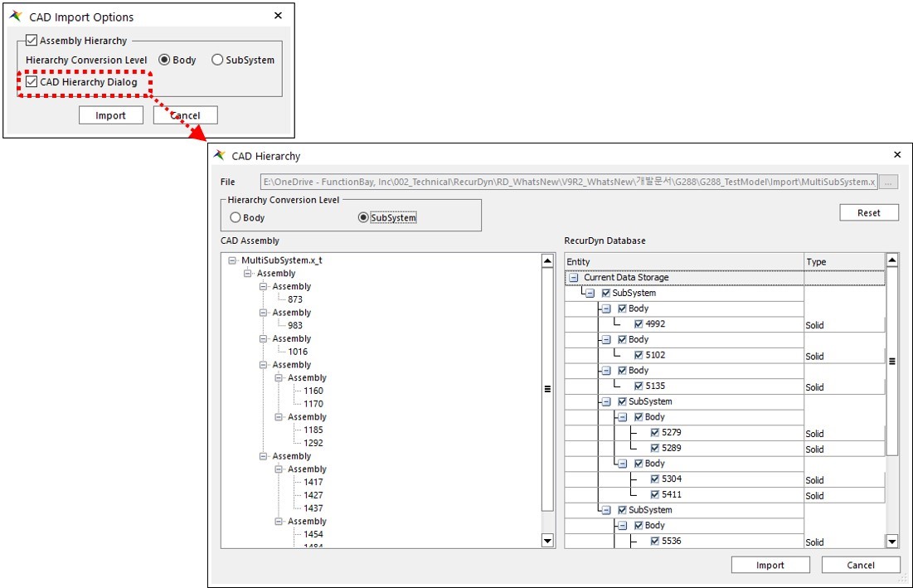
Task: Click the Reset button
Action: 869,212
